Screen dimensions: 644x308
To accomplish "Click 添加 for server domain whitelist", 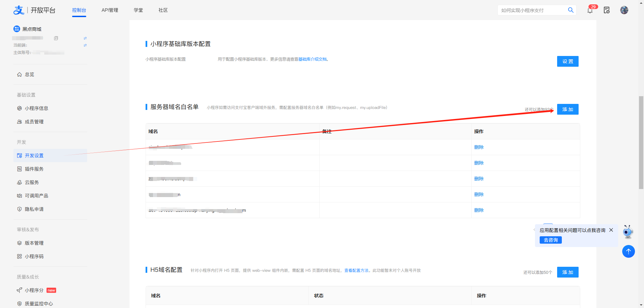I will (568, 109).
